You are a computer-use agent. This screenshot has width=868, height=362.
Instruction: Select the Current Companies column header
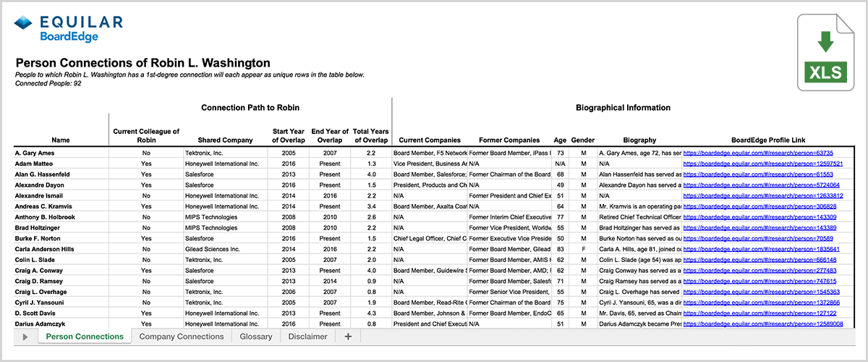(430, 140)
